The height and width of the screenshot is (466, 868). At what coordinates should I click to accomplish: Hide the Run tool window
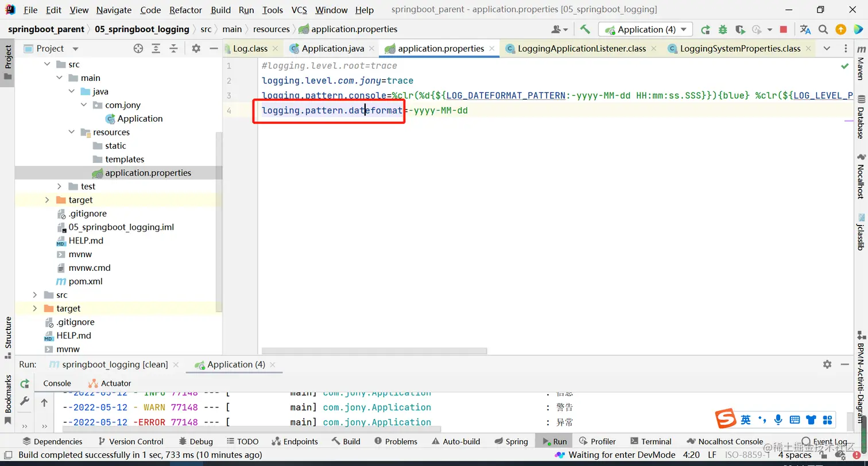click(845, 364)
